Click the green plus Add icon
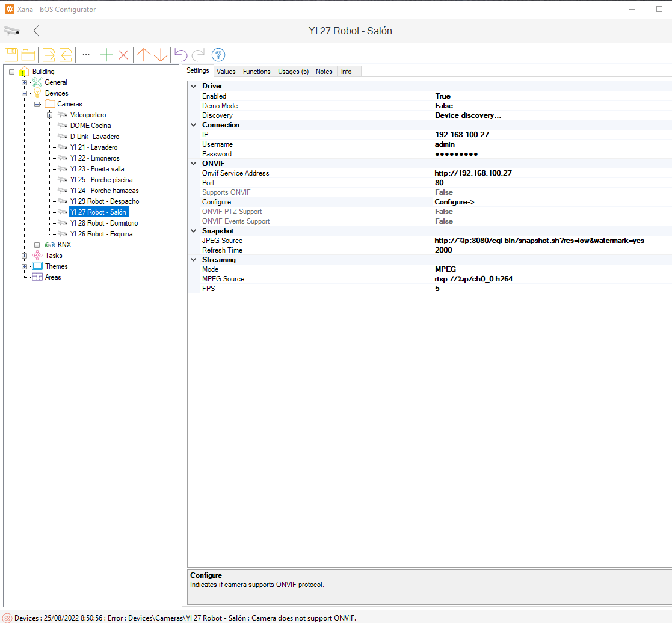This screenshot has height=623, width=672. coord(106,55)
